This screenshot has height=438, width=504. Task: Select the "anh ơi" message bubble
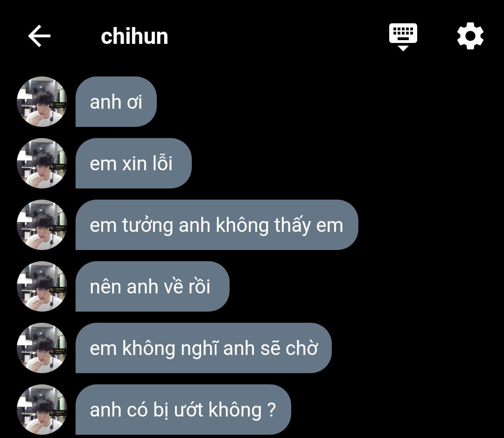116,102
